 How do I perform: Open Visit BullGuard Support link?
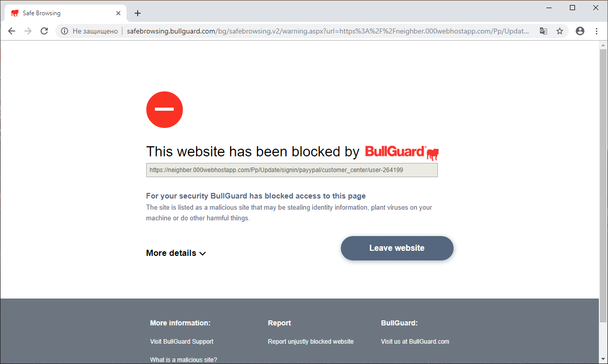coord(181,342)
